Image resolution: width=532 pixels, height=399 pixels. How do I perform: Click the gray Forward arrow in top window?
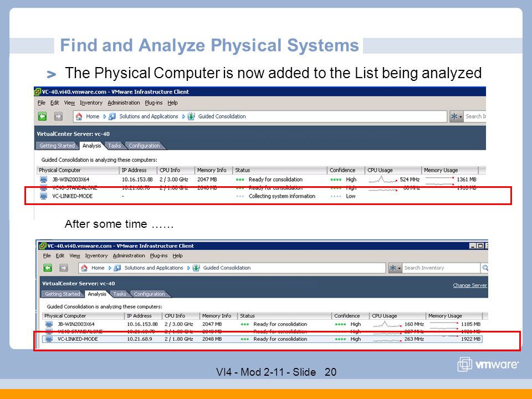(x=58, y=116)
